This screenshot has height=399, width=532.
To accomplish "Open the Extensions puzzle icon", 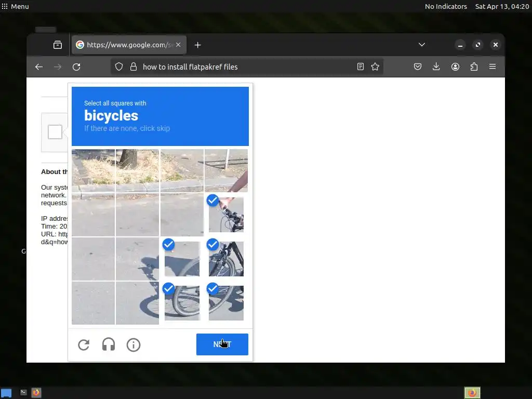I will pos(474,66).
